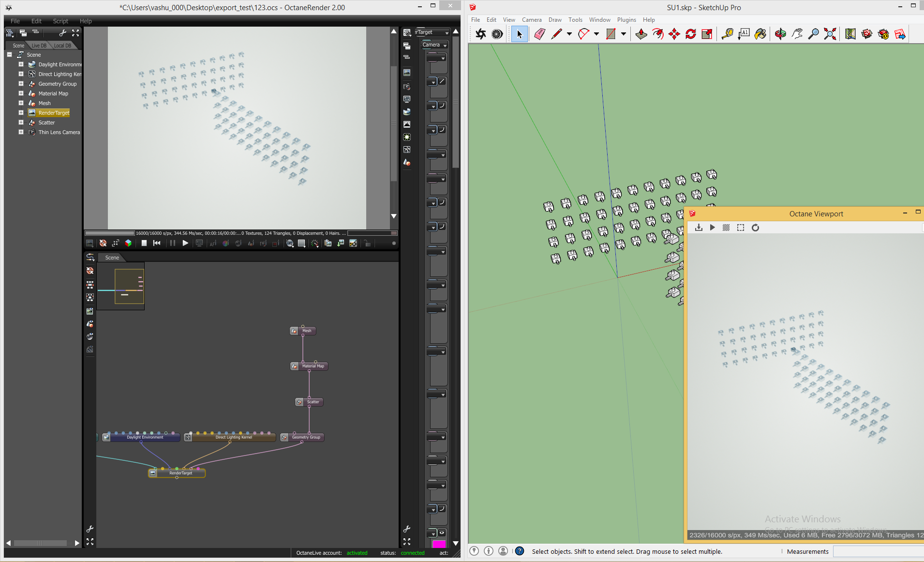Click the SketchUp status help question icon

tap(520, 551)
